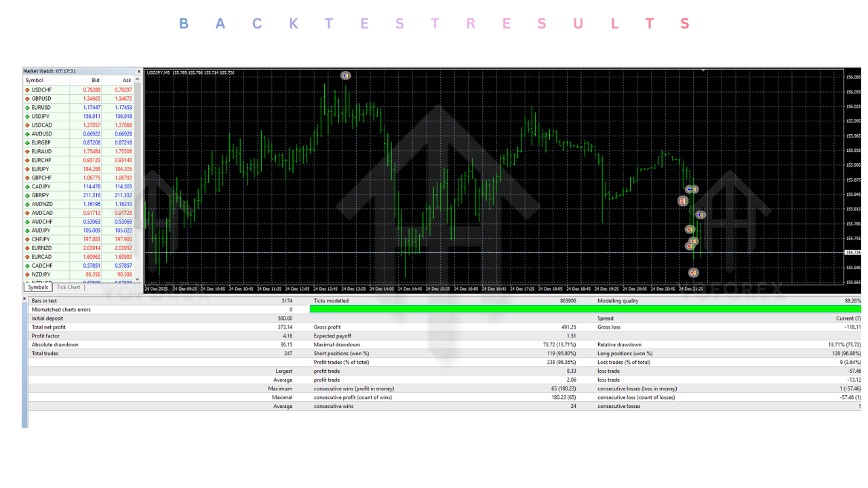Switch to the Tick Chart tab
Screen dimensions: 868x488
click(x=68, y=287)
